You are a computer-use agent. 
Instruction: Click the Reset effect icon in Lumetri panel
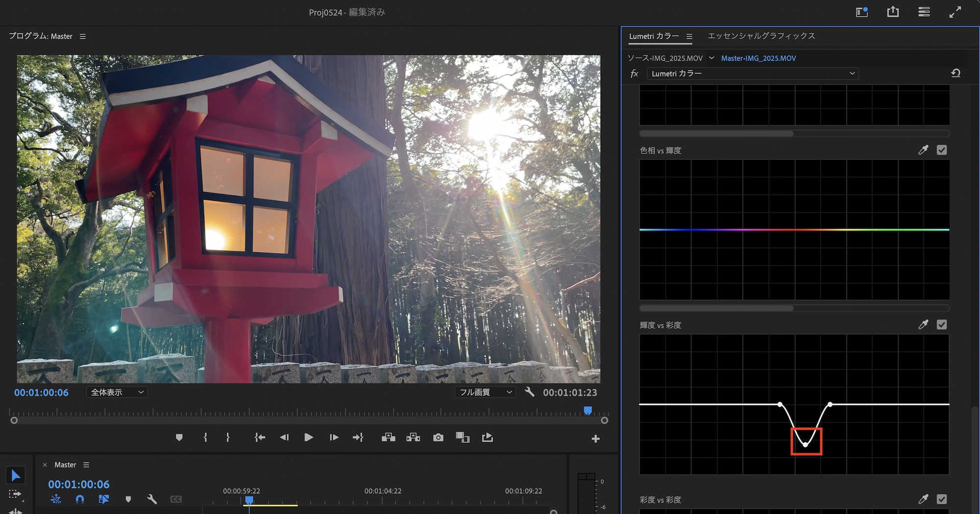955,73
